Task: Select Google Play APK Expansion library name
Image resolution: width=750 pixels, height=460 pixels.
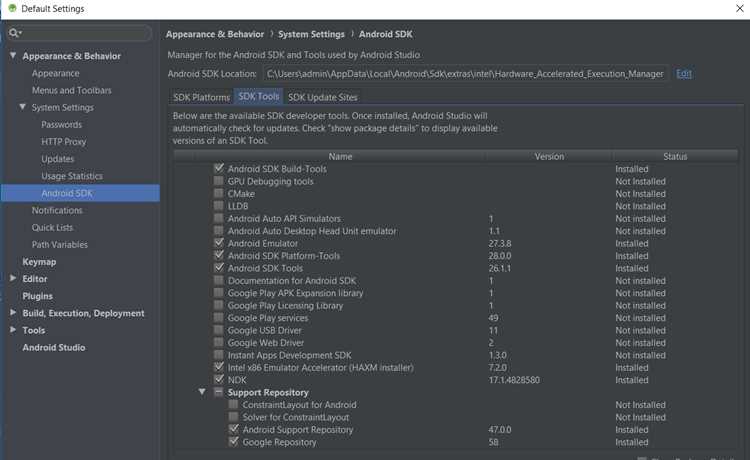Action: [x=295, y=293]
